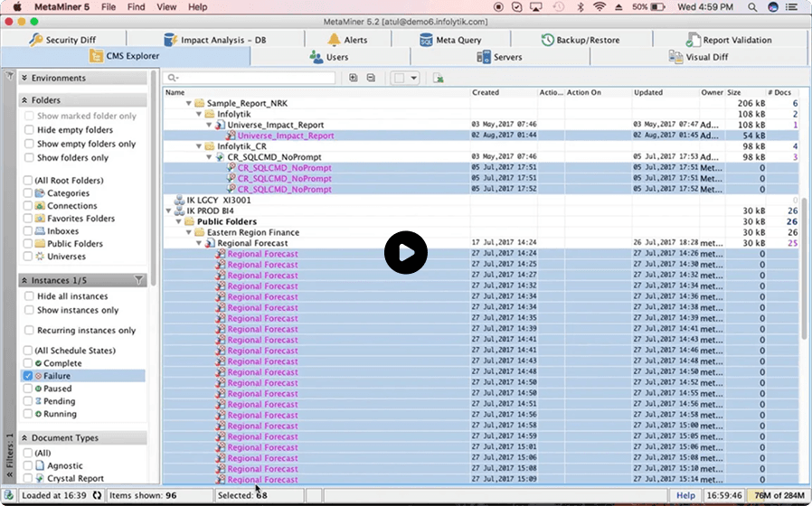
Task: Enable Hide empty folders checkbox
Action: click(29, 130)
